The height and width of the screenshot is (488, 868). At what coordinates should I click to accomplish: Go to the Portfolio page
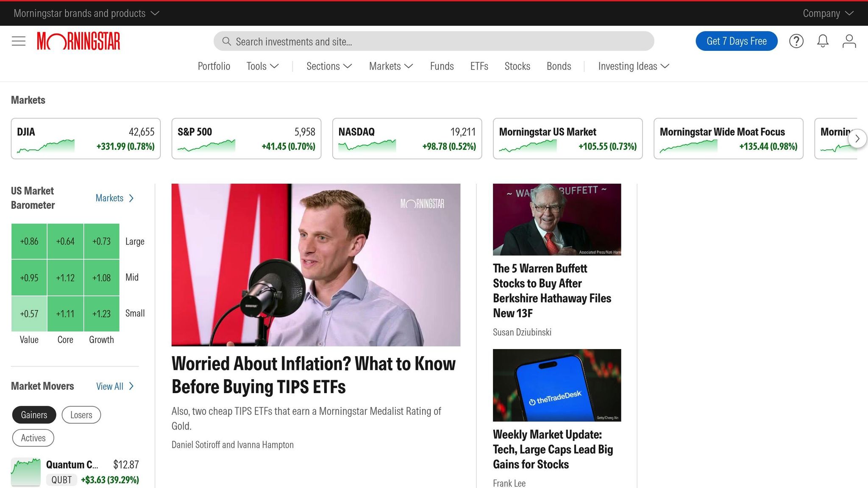(214, 66)
